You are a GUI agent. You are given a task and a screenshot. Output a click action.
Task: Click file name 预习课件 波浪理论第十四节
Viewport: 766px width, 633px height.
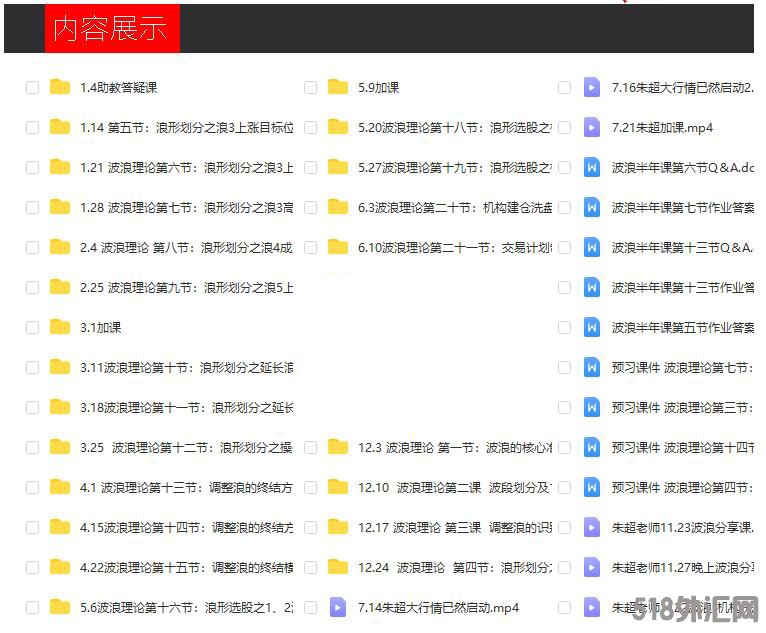(x=683, y=447)
